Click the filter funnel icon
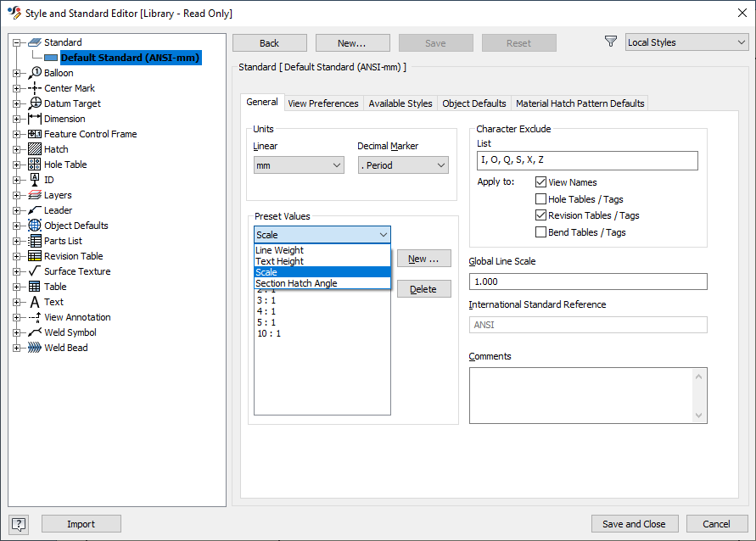 610,42
